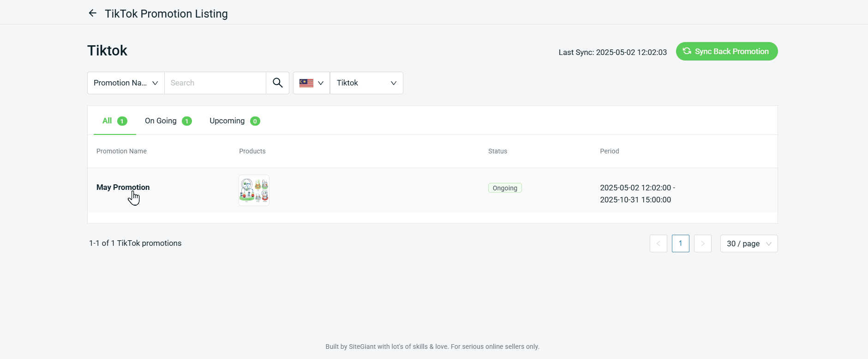The image size is (868, 359).
Task: Expand the Promotion Name filter dropdown
Action: pos(126,83)
